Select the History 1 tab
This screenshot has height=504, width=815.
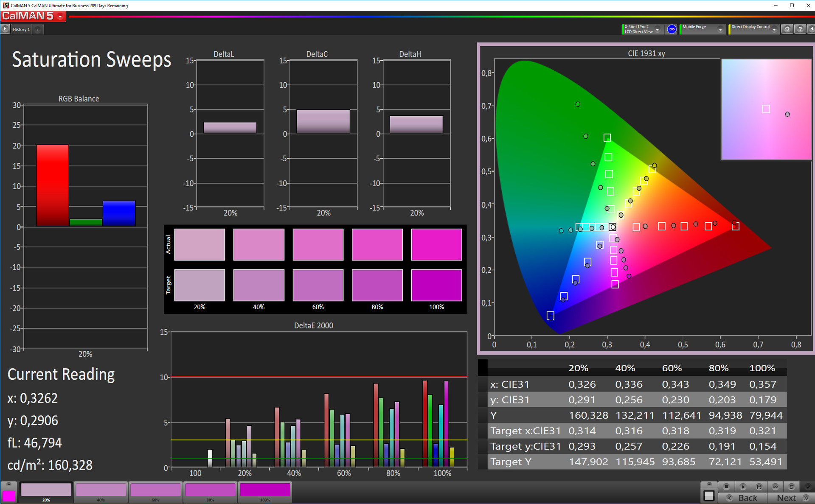click(x=21, y=29)
